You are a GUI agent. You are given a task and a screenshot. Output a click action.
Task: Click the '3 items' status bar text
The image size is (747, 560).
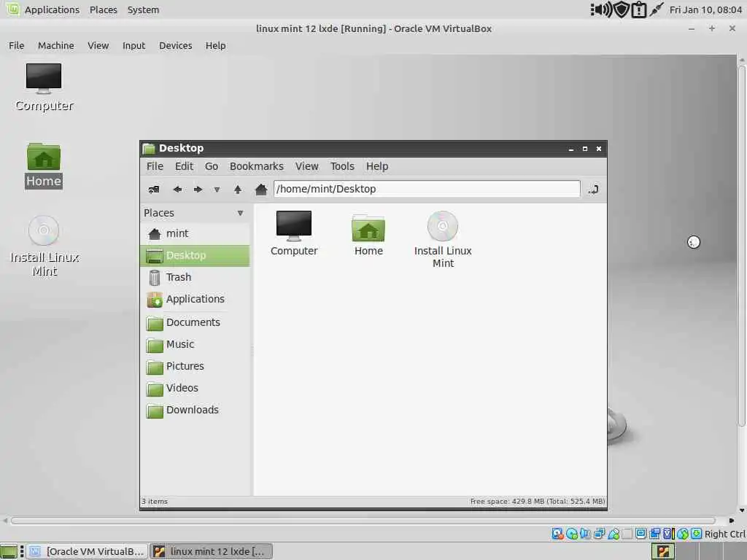(x=155, y=502)
